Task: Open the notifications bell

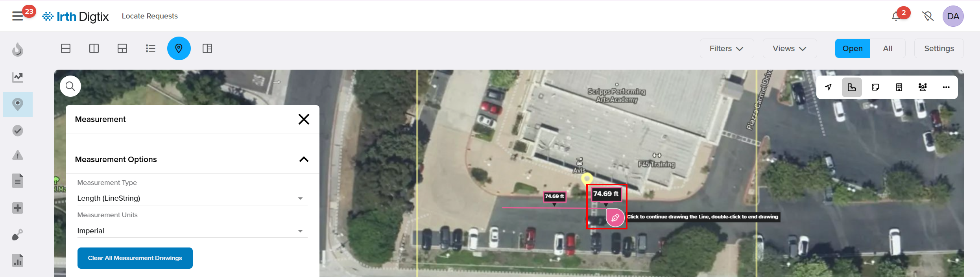Action: coord(896,16)
